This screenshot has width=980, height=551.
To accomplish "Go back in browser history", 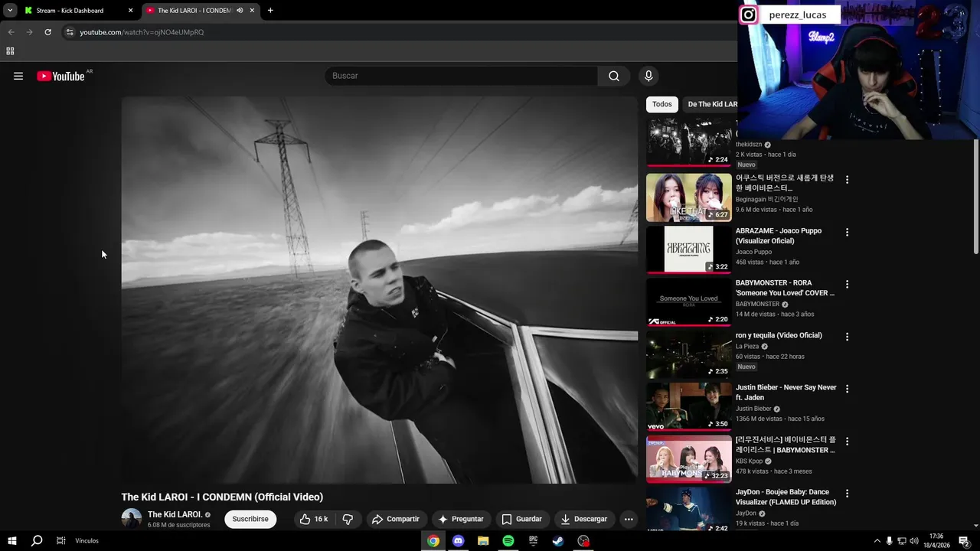I will click(x=11, y=32).
